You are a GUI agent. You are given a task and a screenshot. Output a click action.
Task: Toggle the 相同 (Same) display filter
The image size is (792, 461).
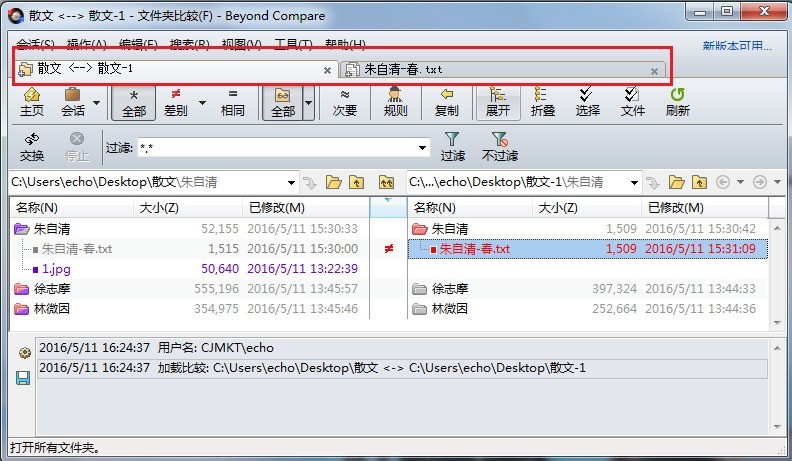click(232, 101)
